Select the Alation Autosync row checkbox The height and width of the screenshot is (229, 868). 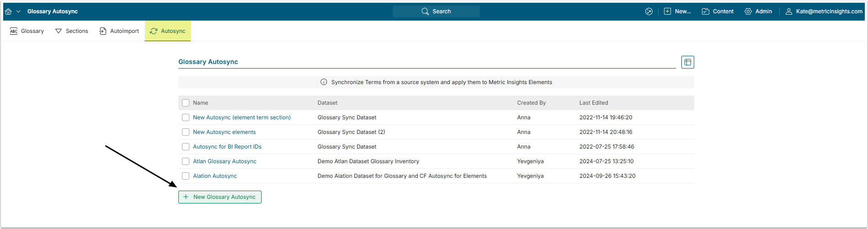(x=186, y=176)
